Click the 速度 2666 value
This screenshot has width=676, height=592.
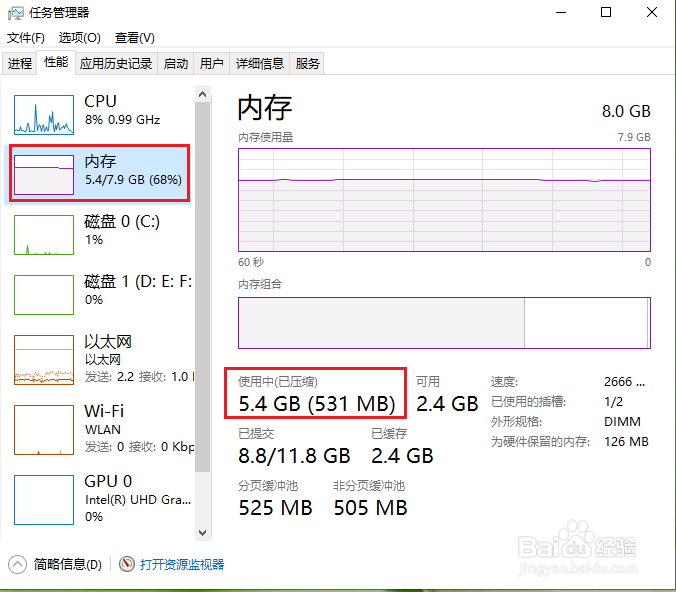pos(624,382)
